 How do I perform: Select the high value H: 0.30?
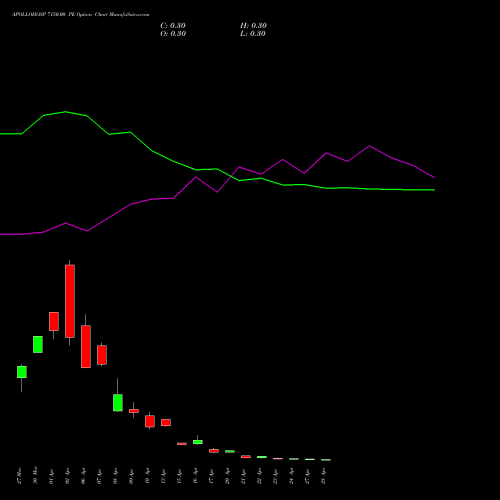[253, 26]
